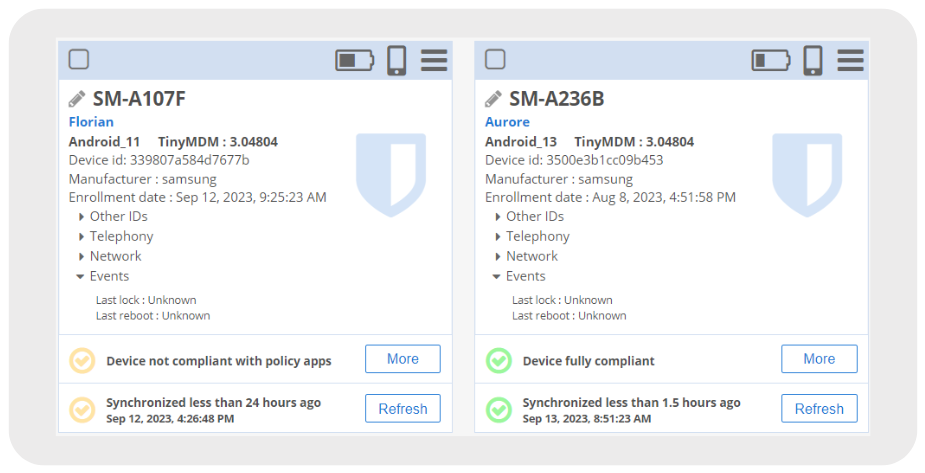Click the shield icon on the SM-A236B card
Screen dimensions: 925x473
[x=807, y=175]
